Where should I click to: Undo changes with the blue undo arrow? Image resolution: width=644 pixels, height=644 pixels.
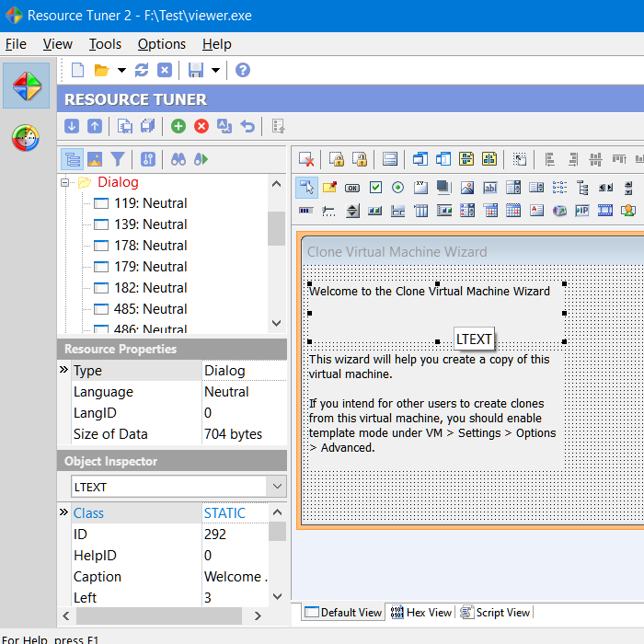point(247,126)
